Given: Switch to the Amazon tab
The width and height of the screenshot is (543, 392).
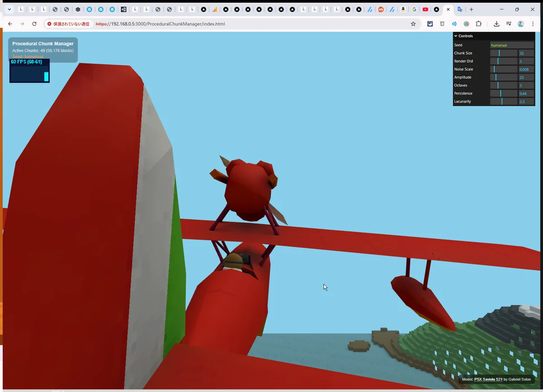Looking at the screenshot, I should [403, 9].
